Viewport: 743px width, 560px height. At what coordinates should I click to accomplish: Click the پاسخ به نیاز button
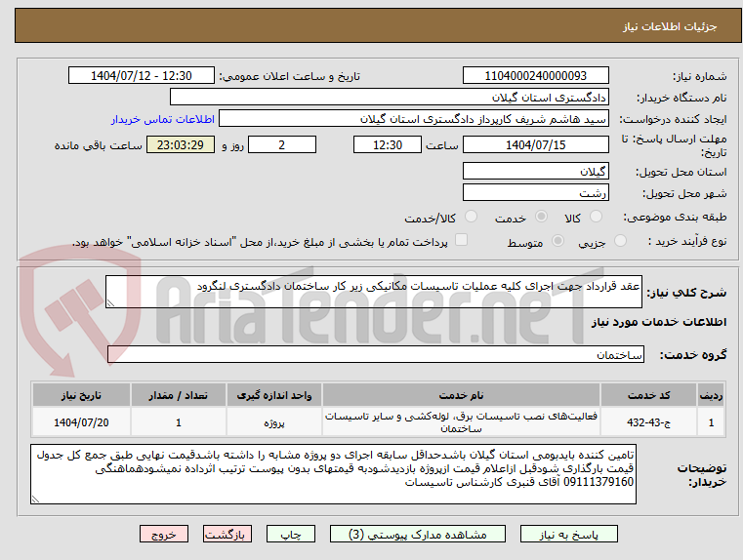568,534
